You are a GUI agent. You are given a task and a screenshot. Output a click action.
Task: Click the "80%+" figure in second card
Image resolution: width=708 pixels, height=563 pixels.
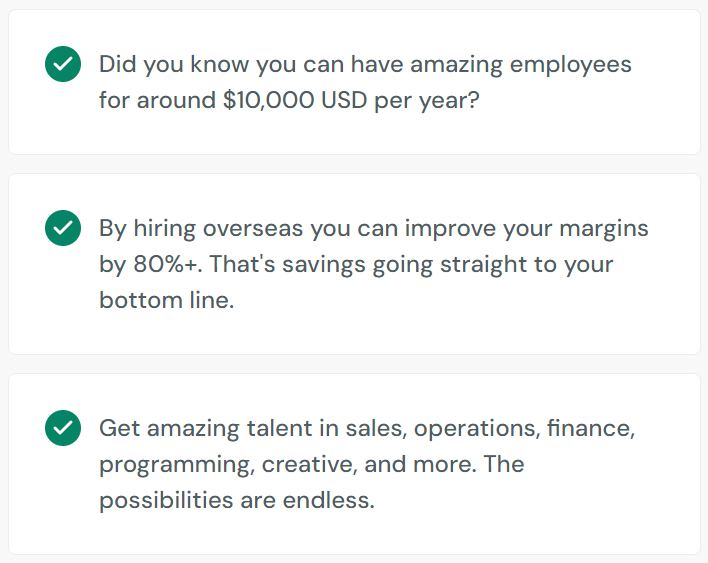pyautogui.click(x=166, y=264)
